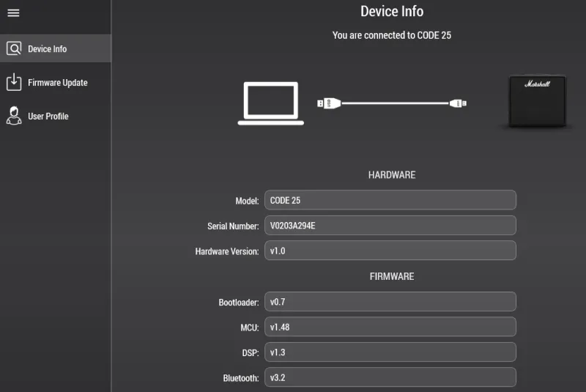Click the USB plug next to laptop
This screenshot has height=392, width=586.
[329, 103]
